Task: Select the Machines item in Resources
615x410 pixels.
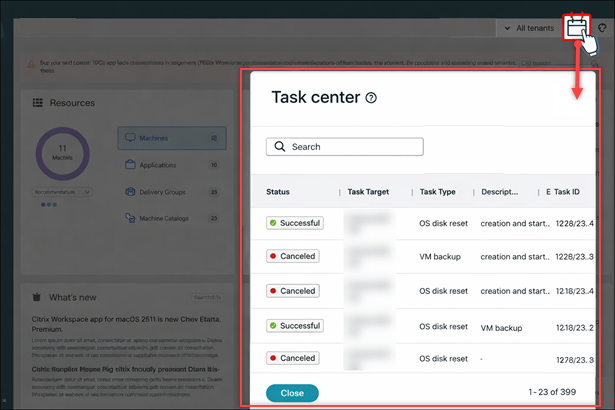Action: click(x=172, y=138)
